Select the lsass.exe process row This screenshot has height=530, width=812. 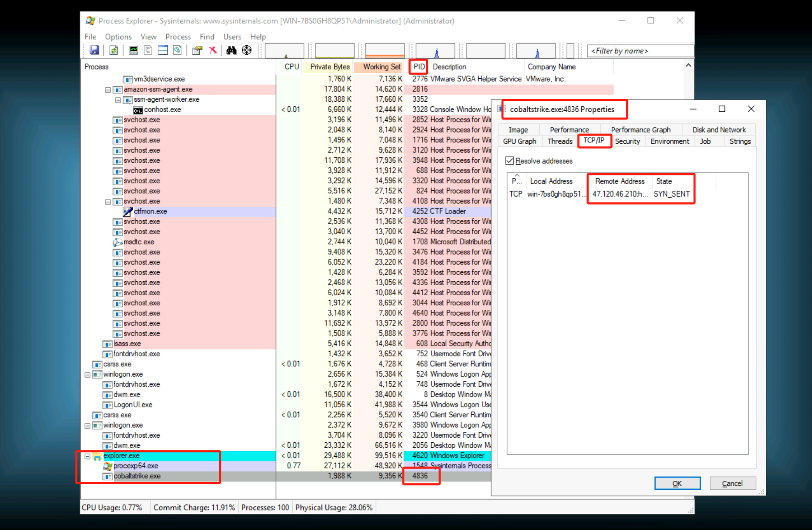[x=286, y=344]
